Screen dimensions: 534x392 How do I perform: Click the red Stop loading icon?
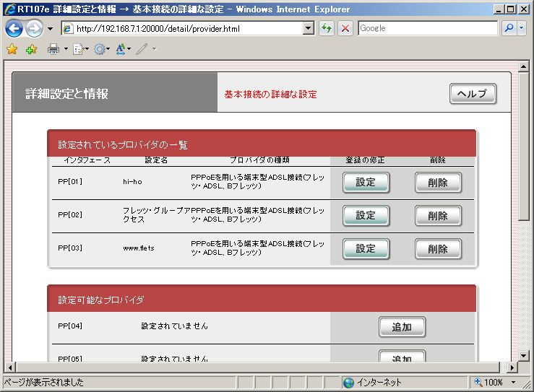(345, 28)
